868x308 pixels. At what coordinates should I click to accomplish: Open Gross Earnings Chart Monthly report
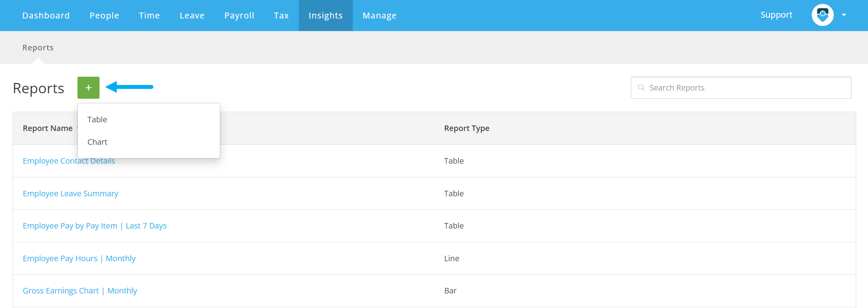coord(80,291)
